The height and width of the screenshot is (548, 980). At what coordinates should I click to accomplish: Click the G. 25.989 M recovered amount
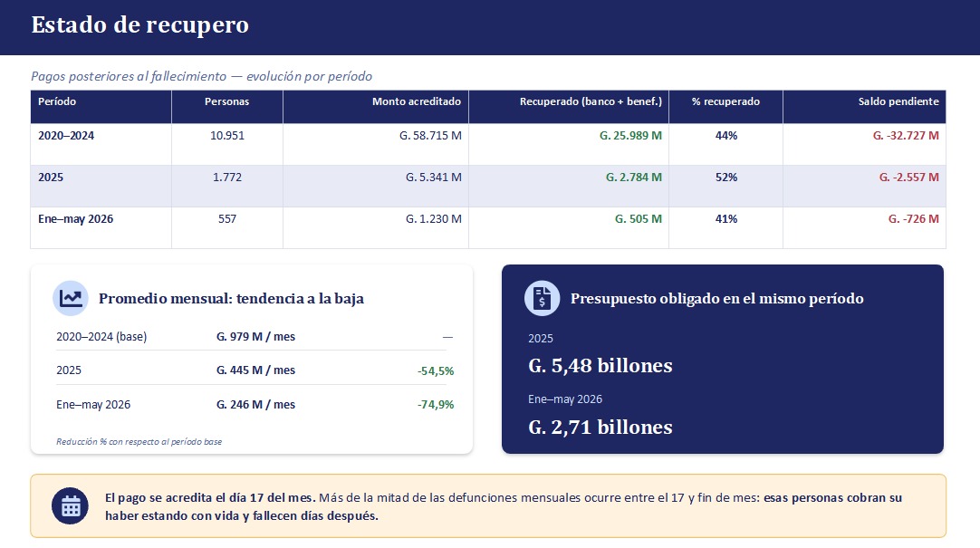(x=630, y=136)
